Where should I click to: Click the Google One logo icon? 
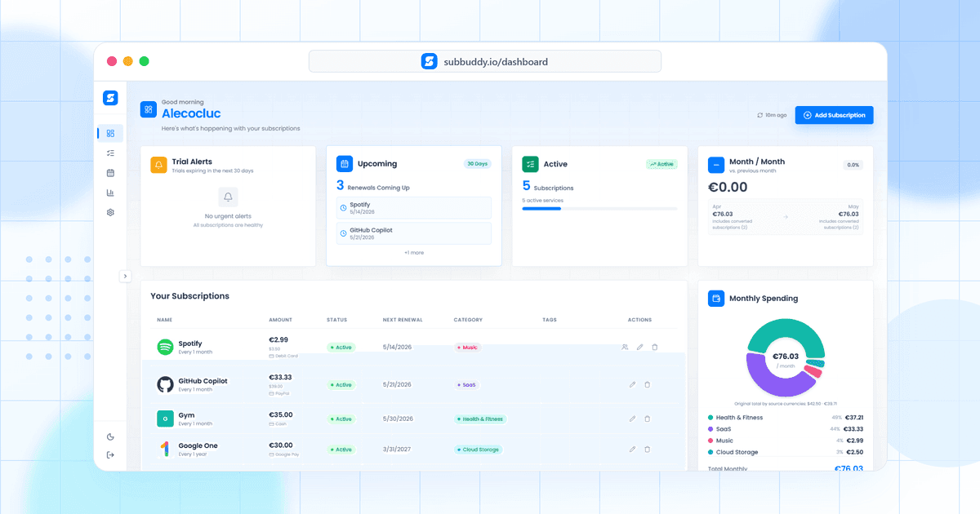(x=165, y=449)
